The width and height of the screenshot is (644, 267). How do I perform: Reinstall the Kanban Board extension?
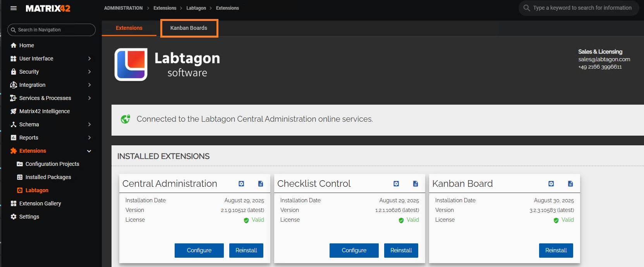tap(556, 250)
